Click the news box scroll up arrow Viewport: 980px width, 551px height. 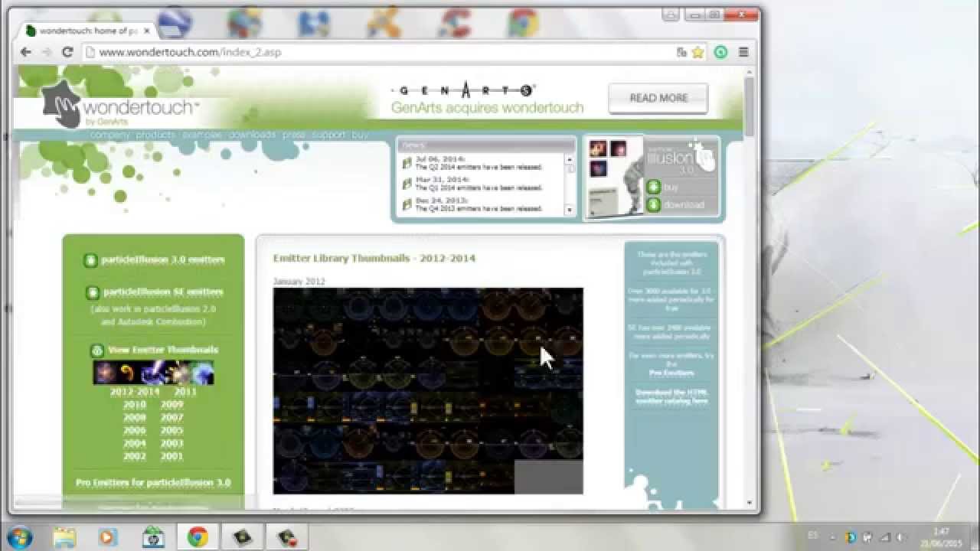(569, 159)
